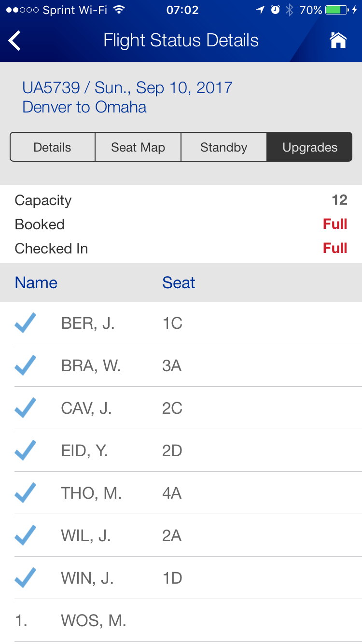362x644 pixels.
Task: Switch to the Details tab
Action: click(x=52, y=147)
